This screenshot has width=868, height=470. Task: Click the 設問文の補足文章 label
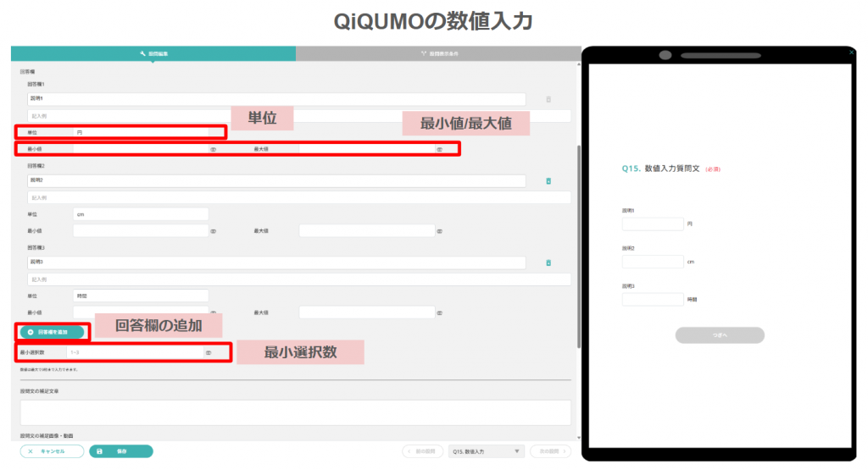point(39,391)
